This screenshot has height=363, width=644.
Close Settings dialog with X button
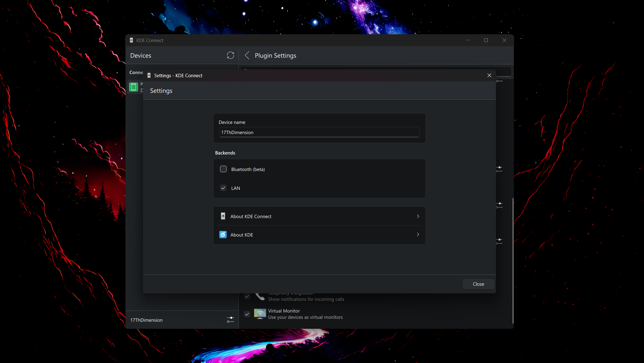(x=489, y=75)
